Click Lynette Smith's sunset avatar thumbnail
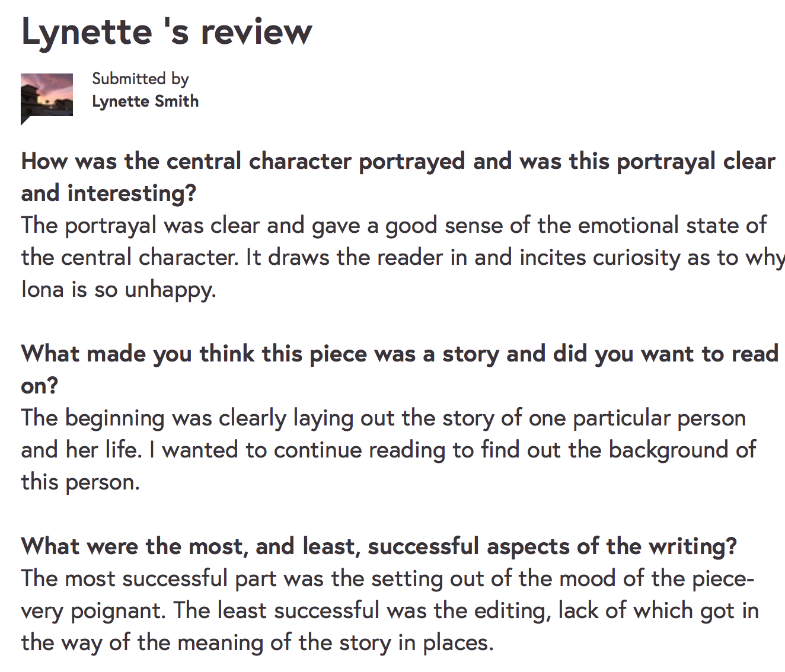This screenshot has width=785, height=672. coord(47,95)
